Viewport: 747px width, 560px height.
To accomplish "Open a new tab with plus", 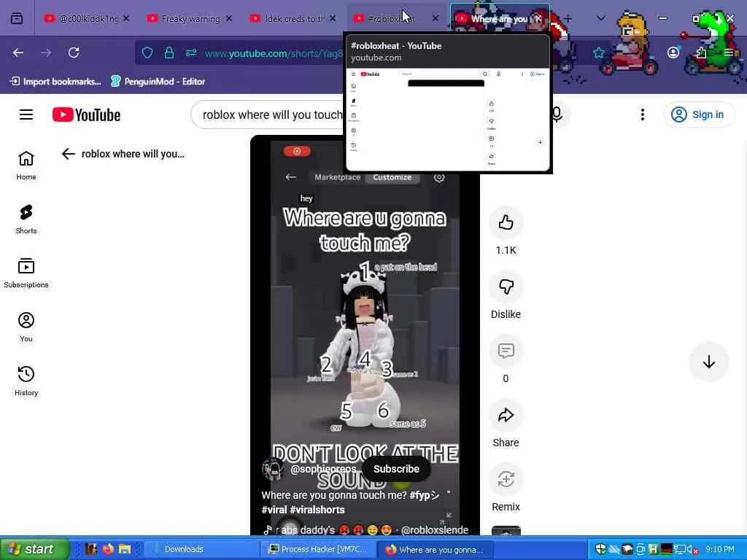I will (x=568, y=18).
